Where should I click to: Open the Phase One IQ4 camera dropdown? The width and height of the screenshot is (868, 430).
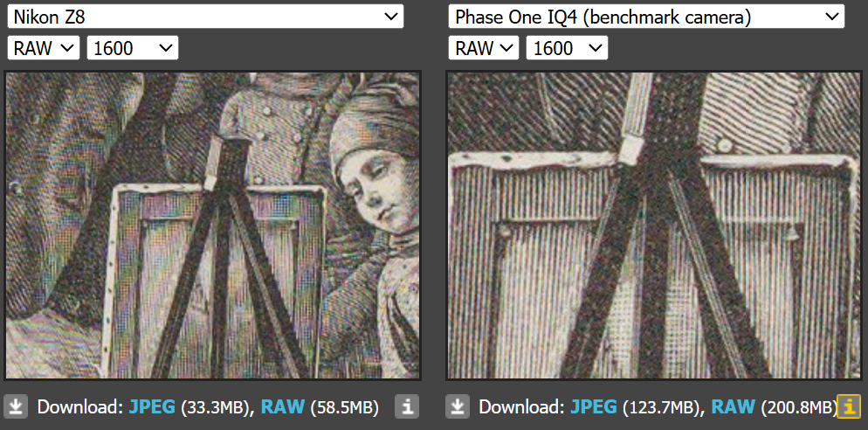pos(646,17)
